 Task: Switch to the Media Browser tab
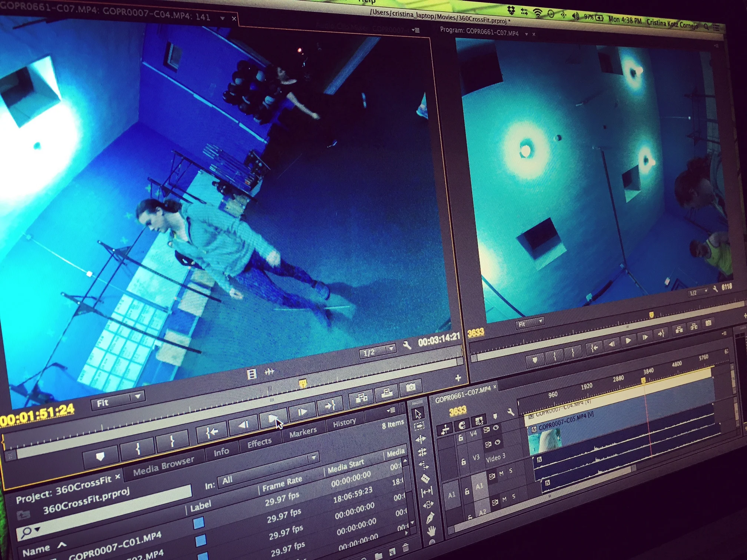click(x=163, y=466)
